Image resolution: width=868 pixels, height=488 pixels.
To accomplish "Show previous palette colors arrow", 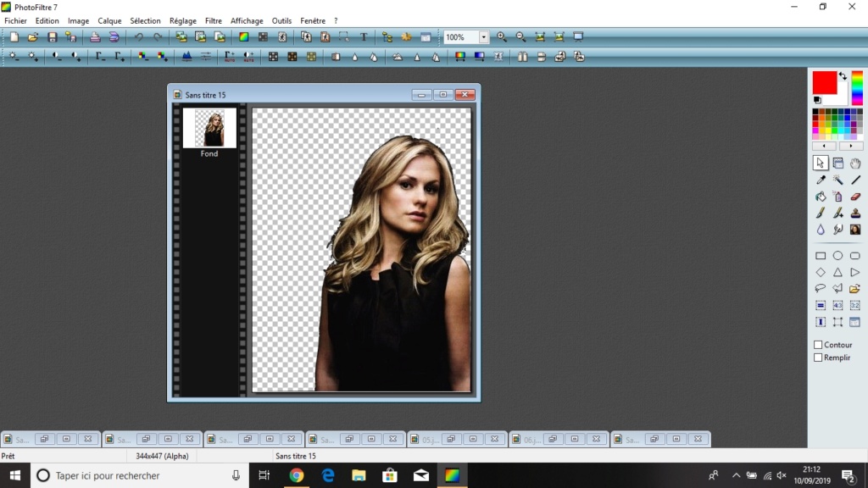I will click(824, 146).
